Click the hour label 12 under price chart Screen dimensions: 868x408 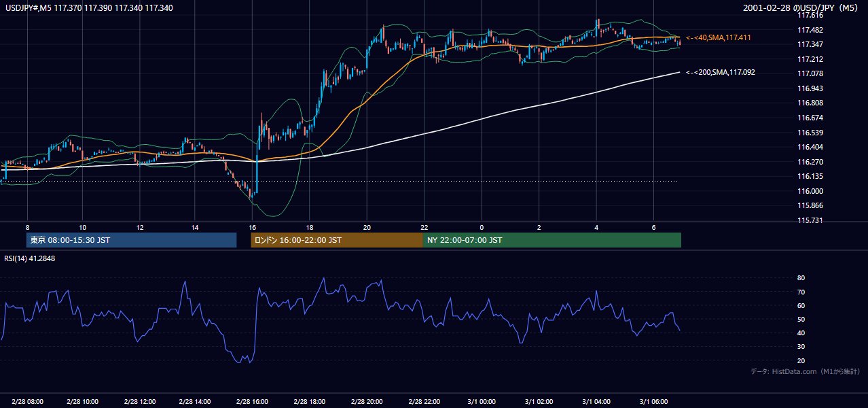click(139, 227)
